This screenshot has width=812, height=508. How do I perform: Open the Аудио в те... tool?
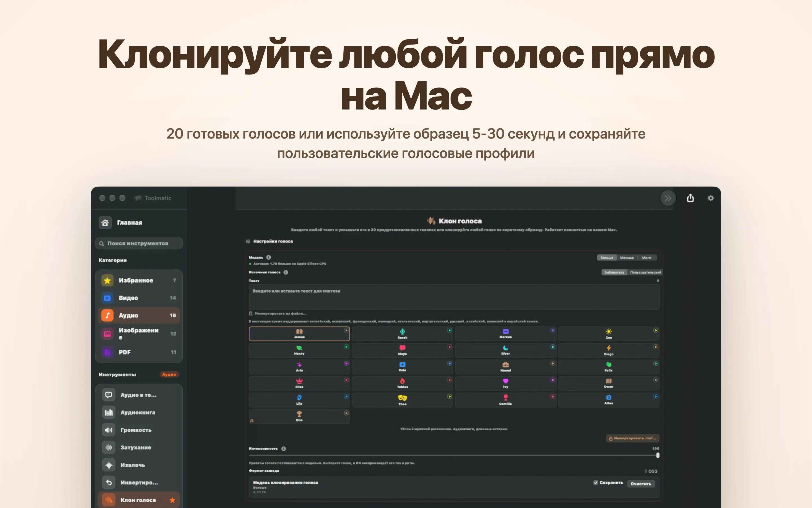pyautogui.click(x=139, y=395)
